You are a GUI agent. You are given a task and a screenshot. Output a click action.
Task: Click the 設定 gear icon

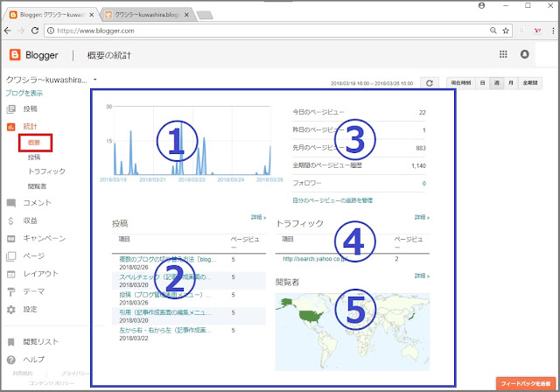[x=11, y=310]
